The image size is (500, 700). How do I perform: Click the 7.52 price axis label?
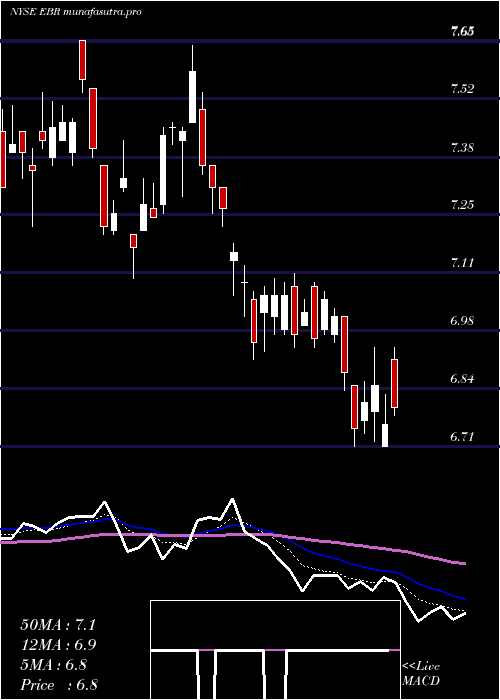point(462,89)
